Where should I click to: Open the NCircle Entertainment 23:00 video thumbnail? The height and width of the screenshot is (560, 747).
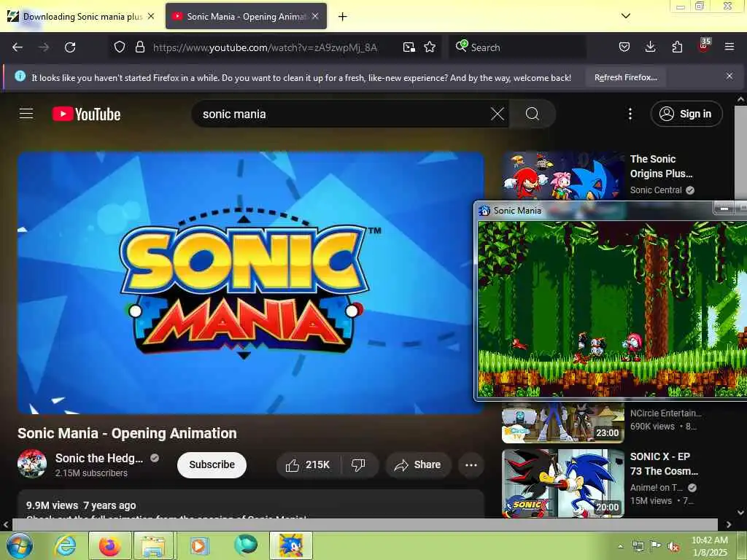coord(562,422)
